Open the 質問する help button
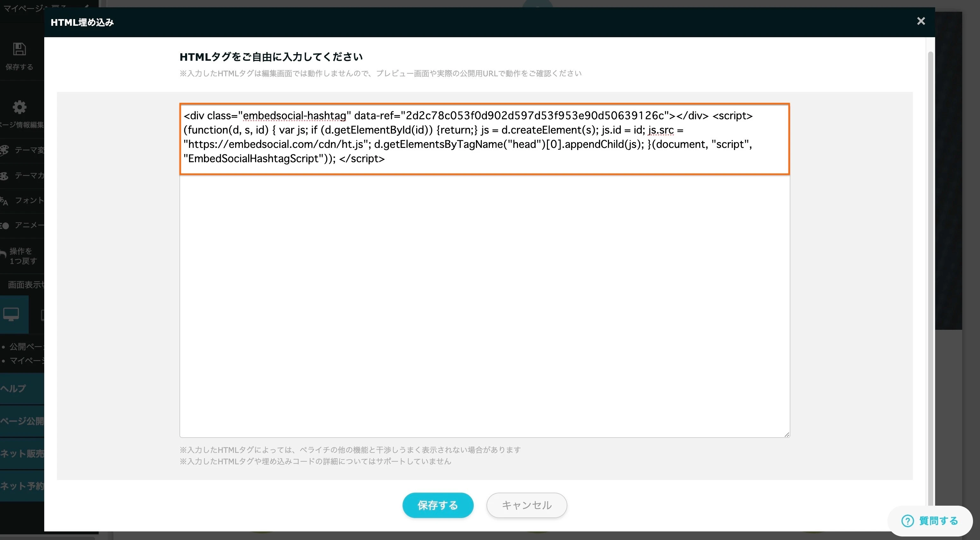This screenshot has height=540, width=980. tap(930, 521)
